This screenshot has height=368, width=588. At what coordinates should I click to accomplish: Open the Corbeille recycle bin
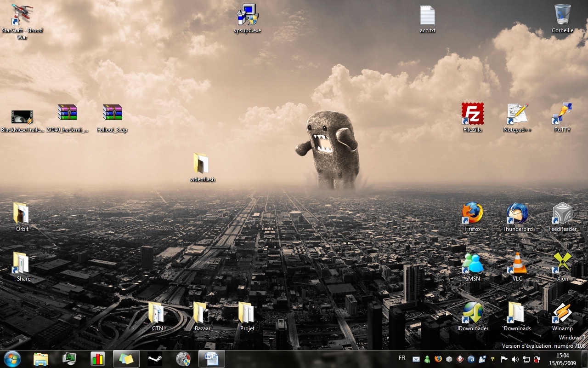click(562, 18)
